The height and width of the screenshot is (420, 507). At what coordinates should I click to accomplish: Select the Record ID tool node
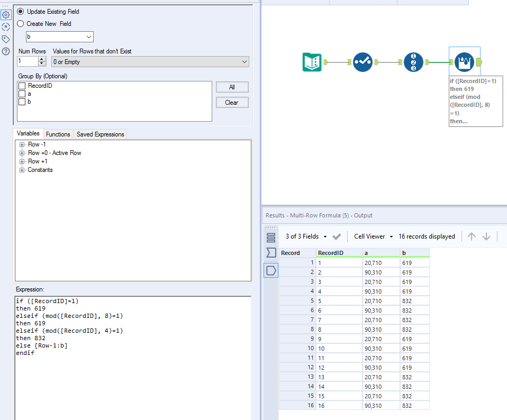(413, 62)
